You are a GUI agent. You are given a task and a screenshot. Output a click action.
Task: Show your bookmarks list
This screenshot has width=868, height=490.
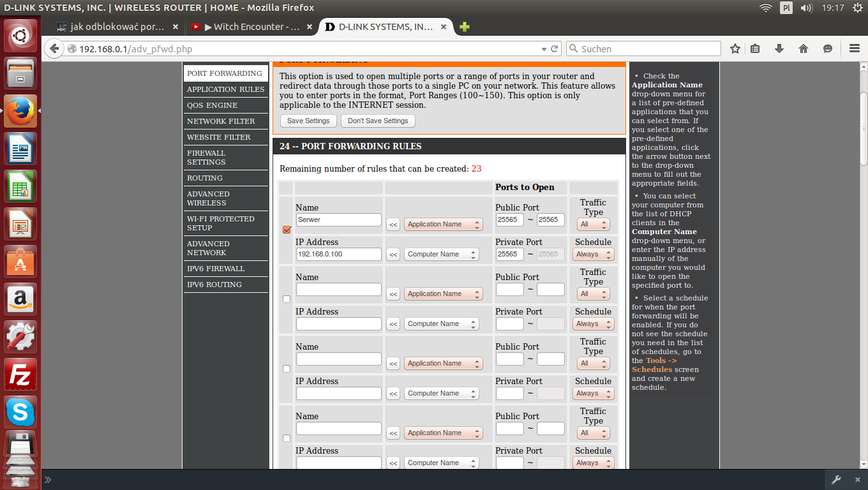pyautogui.click(x=756, y=48)
